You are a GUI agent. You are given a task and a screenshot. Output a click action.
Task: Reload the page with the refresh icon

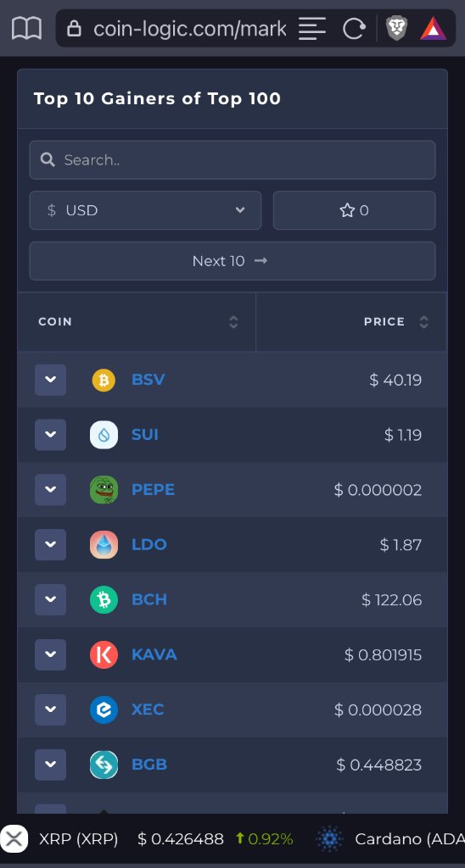[x=354, y=28]
